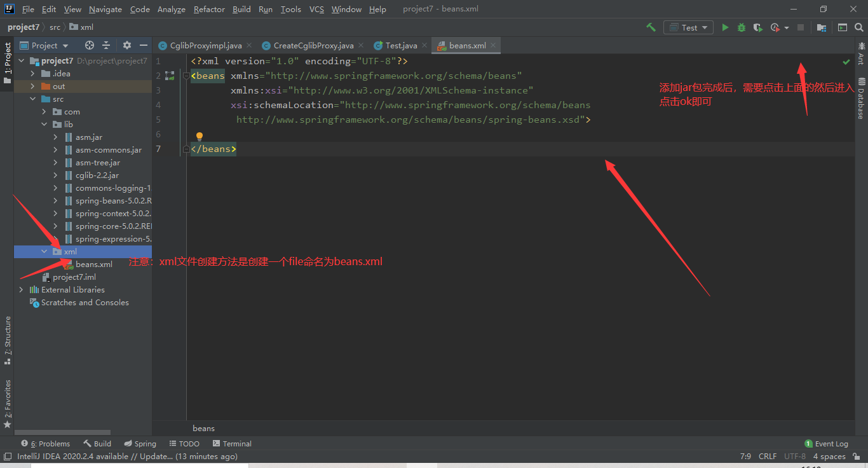
Task: Open the Terminal tool window button
Action: (232, 443)
